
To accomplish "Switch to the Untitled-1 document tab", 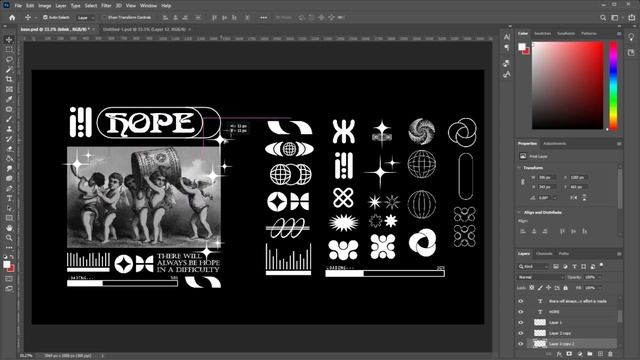I will (x=144, y=29).
